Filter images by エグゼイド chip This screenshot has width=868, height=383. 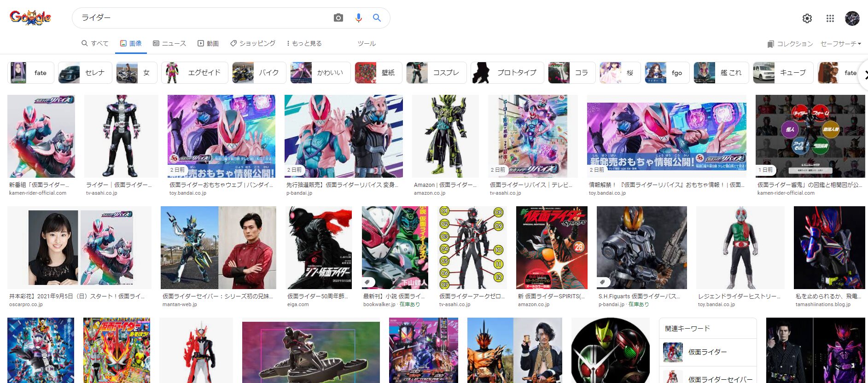(194, 73)
